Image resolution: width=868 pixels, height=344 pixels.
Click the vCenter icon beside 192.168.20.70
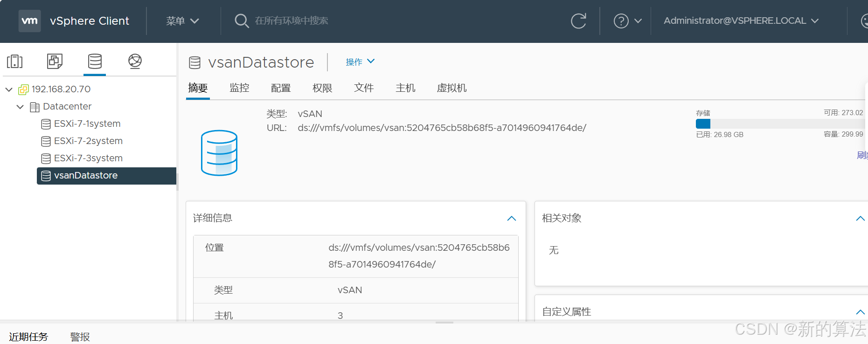point(23,89)
